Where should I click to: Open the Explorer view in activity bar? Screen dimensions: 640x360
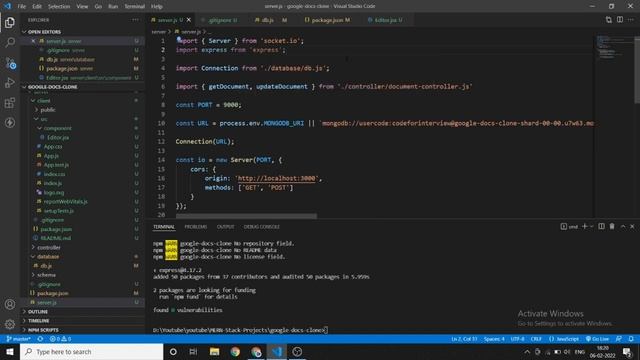click(10, 22)
